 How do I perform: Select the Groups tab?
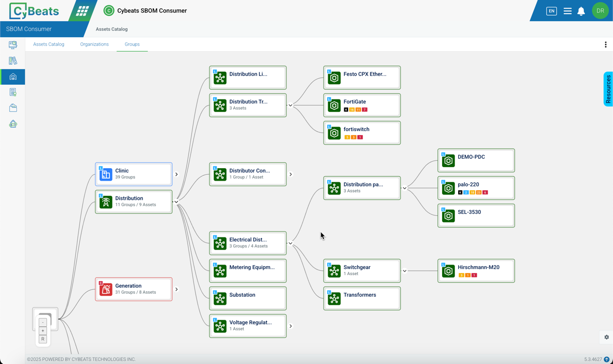tap(132, 44)
